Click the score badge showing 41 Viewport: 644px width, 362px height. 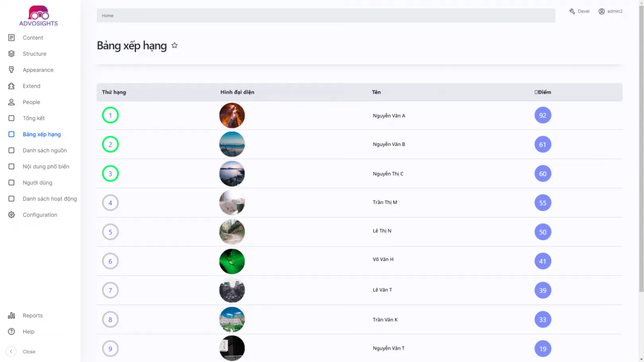coord(543,261)
